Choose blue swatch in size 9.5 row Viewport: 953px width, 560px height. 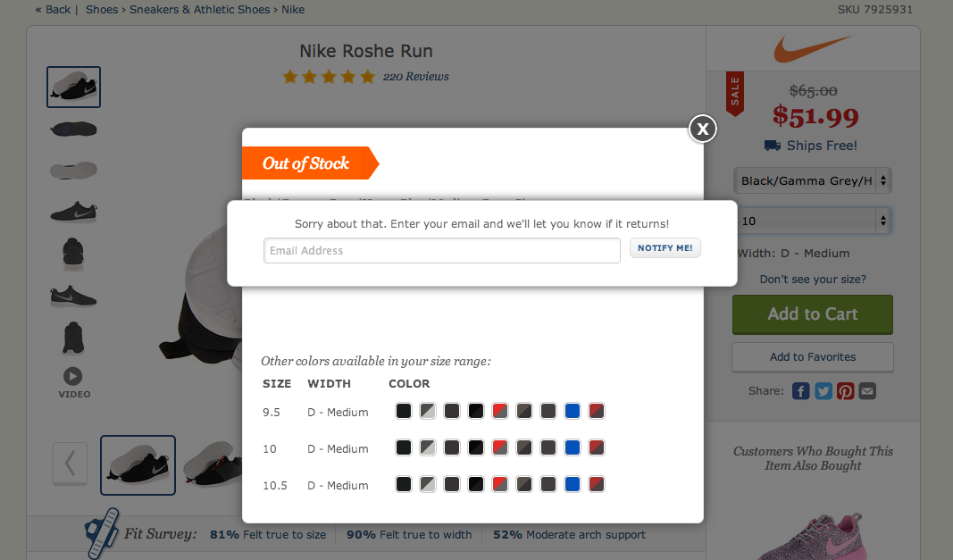click(573, 411)
